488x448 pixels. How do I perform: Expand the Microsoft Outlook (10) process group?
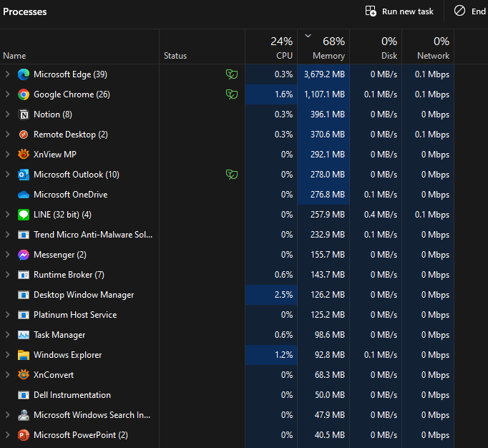click(7, 175)
